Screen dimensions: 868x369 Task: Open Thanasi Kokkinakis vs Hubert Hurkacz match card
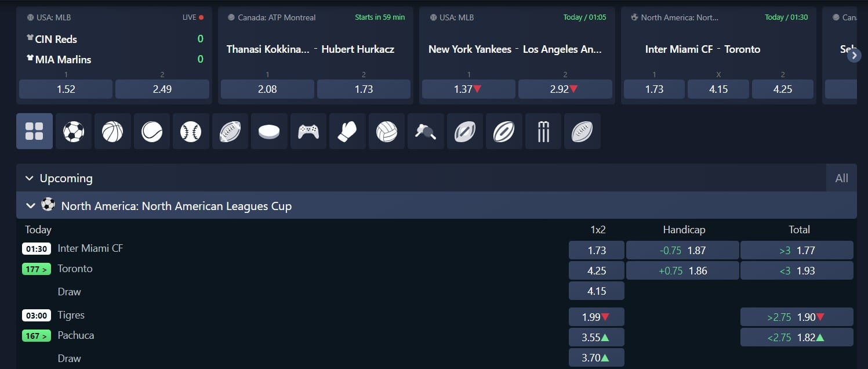coord(315,55)
